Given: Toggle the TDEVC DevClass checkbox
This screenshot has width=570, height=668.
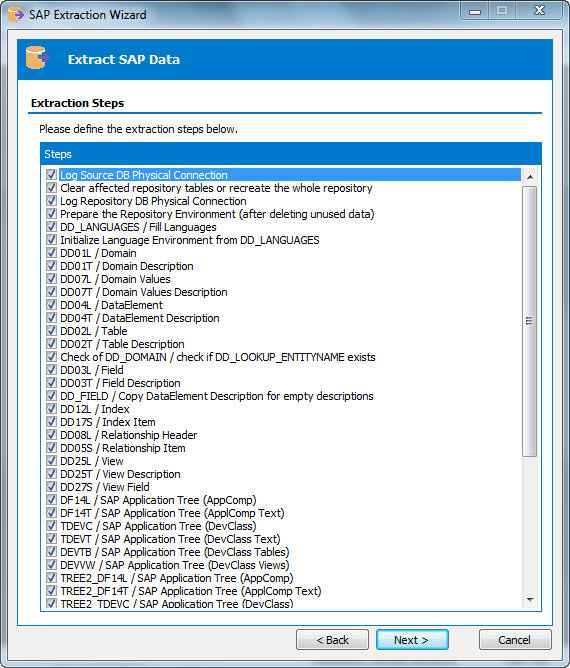Looking at the screenshot, I should pos(52,526).
